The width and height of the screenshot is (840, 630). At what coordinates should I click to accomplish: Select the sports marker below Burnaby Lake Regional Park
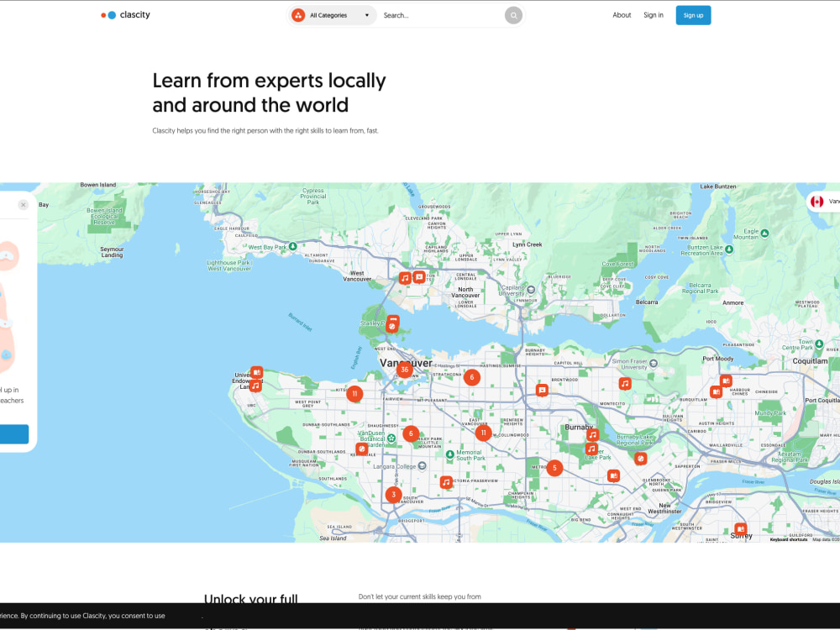(640, 459)
